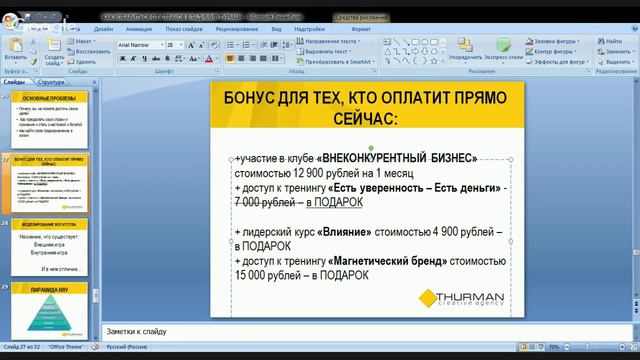Clear all formatting with the eraser icon
Screen dimensions: 640x360
click(214, 45)
